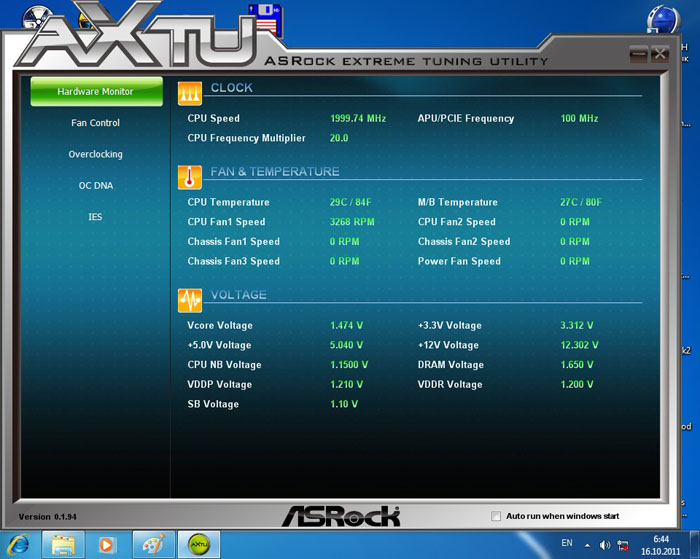Screen dimensions: 700x559
Task: Click the CPU Speed value 1999.74 MHz
Action: [x=358, y=118]
